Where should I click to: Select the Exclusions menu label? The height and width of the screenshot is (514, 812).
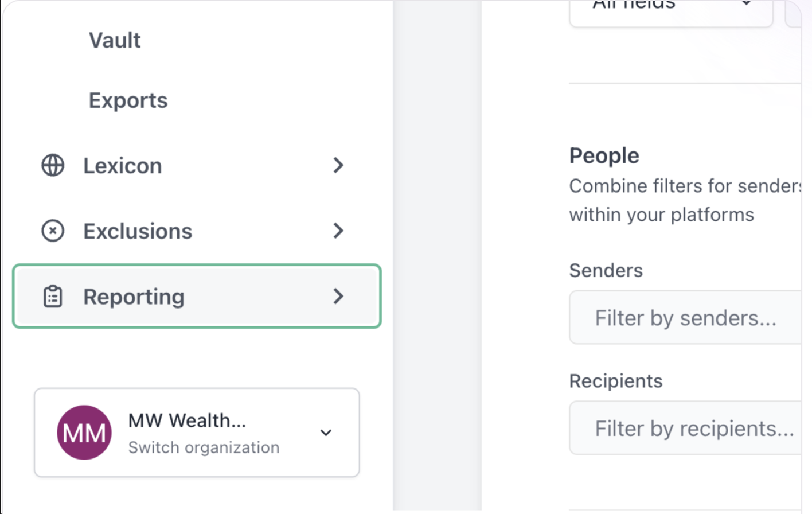click(x=138, y=231)
